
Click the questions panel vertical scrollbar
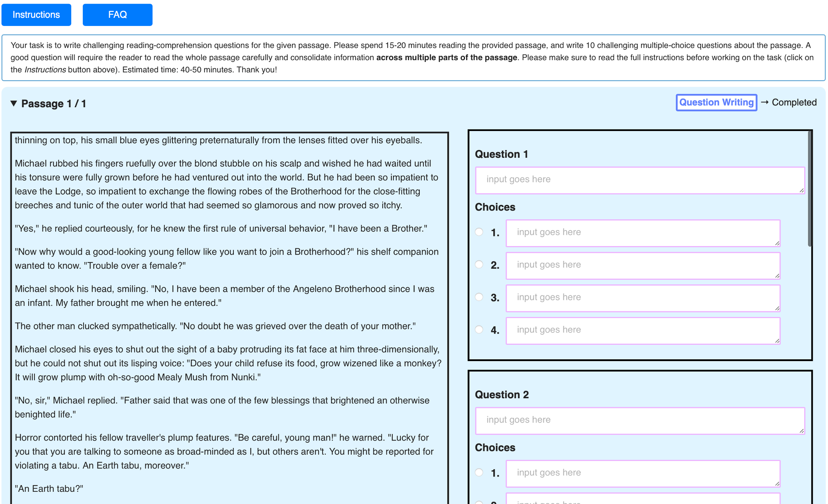[x=809, y=189]
